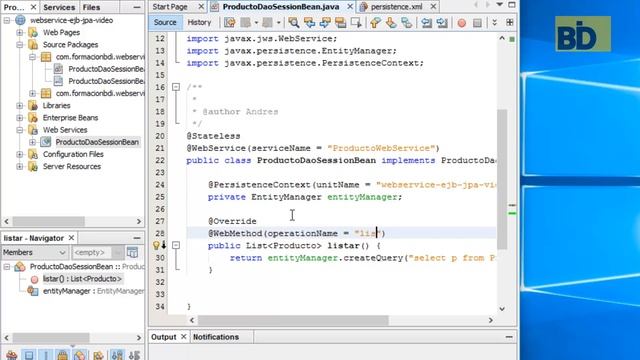640x360 pixels.
Task: Click the split editor plus icon
Action: coord(510,22)
